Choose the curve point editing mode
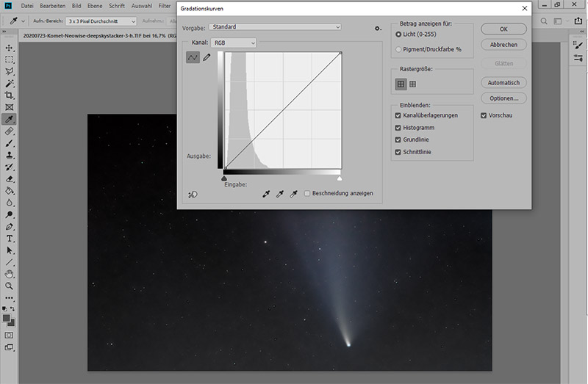This screenshot has width=588, height=384. [x=193, y=57]
